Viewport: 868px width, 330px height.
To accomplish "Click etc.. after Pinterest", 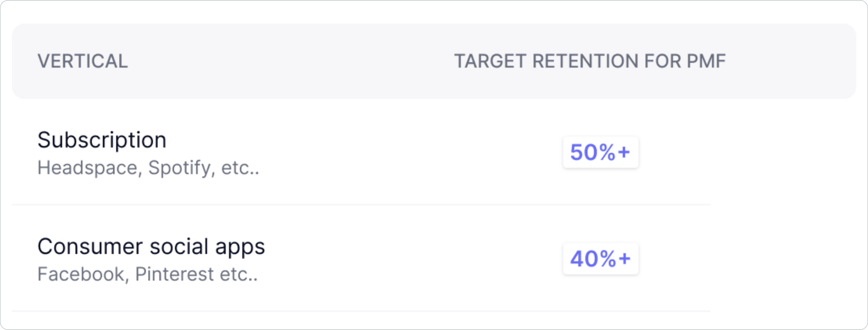I will click(239, 274).
